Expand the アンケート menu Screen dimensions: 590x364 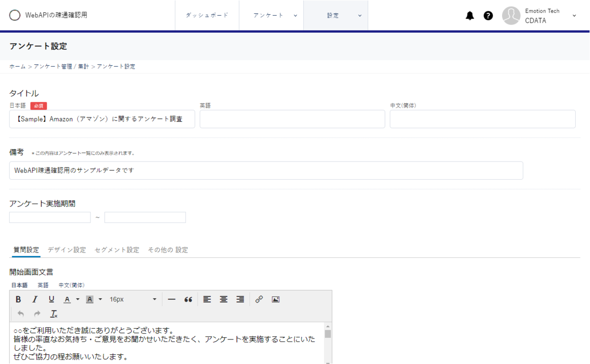pos(272,15)
